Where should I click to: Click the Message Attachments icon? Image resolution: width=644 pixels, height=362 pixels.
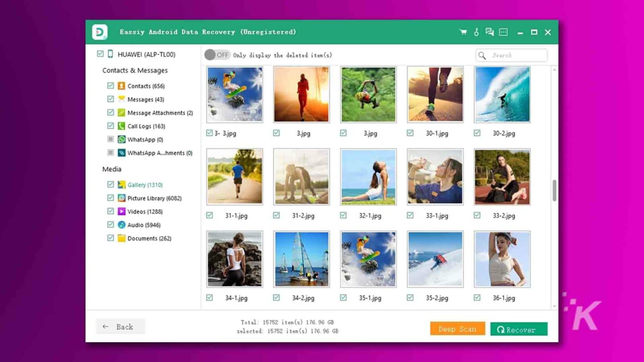point(122,113)
